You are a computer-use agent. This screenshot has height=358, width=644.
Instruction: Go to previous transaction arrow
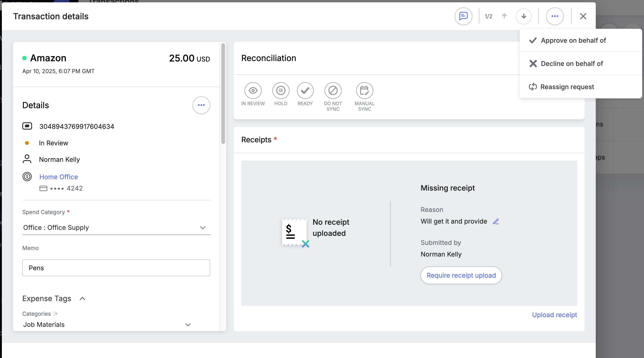(x=504, y=16)
